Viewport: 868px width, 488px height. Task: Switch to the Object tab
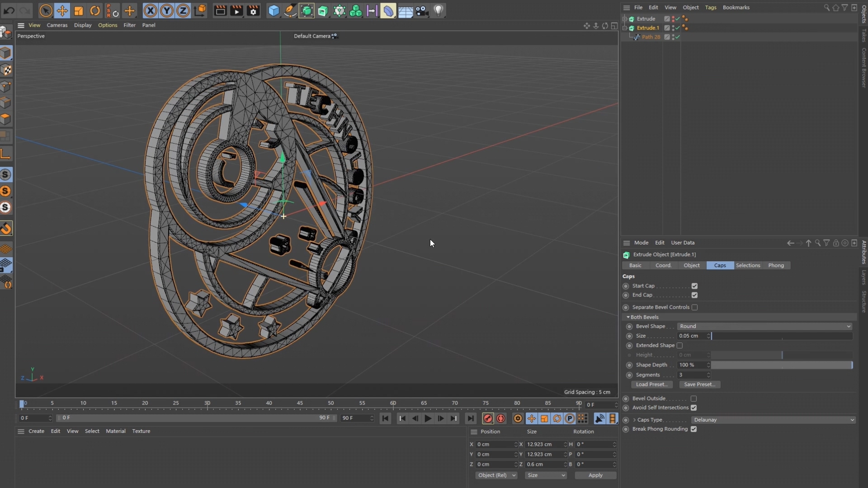click(691, 265)
